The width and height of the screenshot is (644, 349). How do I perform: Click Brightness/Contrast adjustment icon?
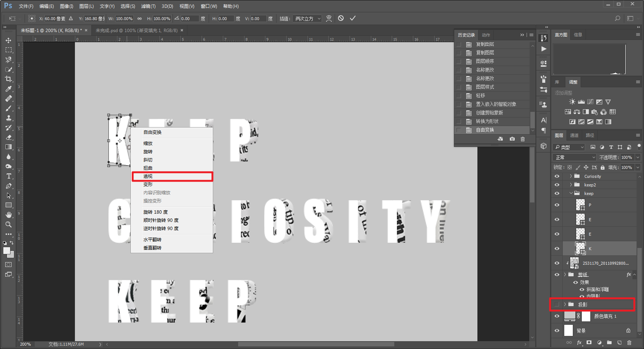point(572,102)
